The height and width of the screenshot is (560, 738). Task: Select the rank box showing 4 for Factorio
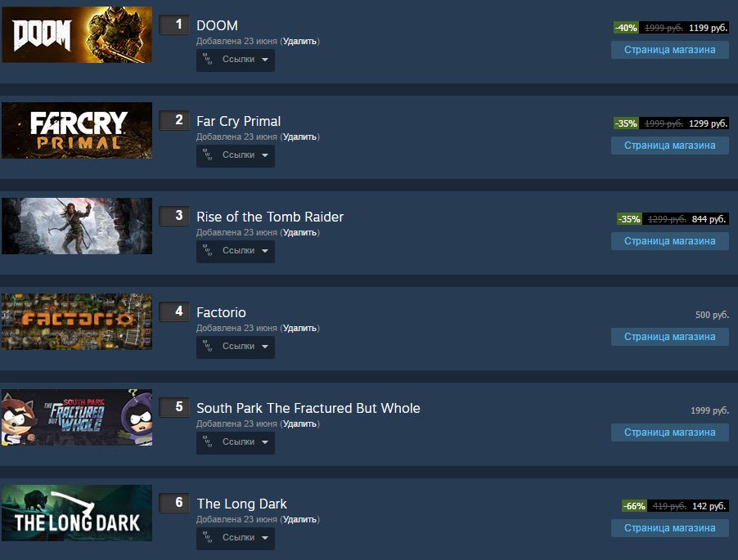(174, 311)
